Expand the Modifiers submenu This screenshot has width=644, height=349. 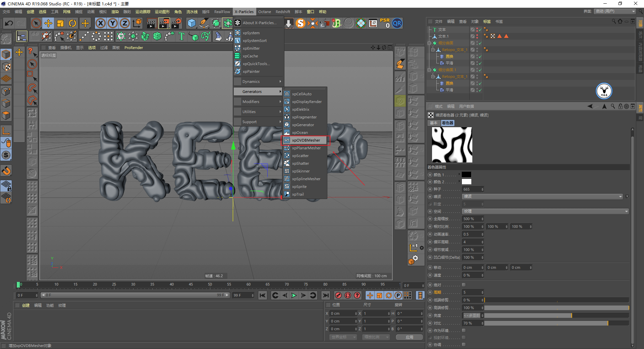tap(258, 102)
